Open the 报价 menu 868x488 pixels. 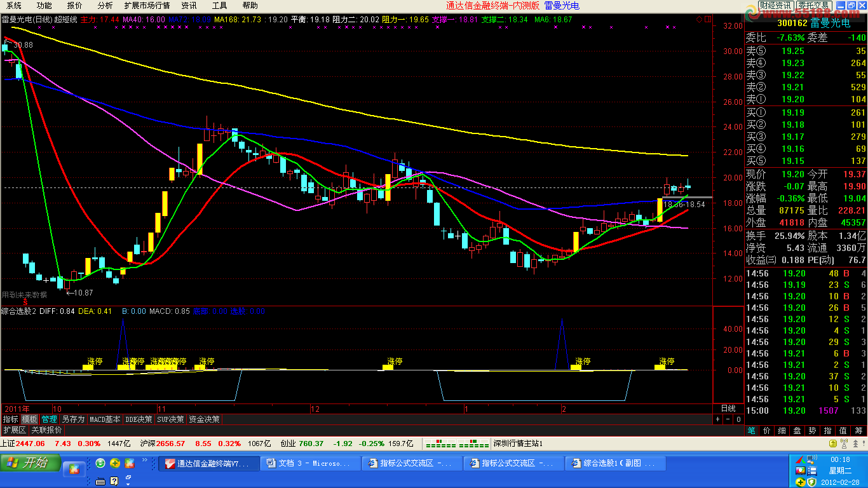pos(74,6)
